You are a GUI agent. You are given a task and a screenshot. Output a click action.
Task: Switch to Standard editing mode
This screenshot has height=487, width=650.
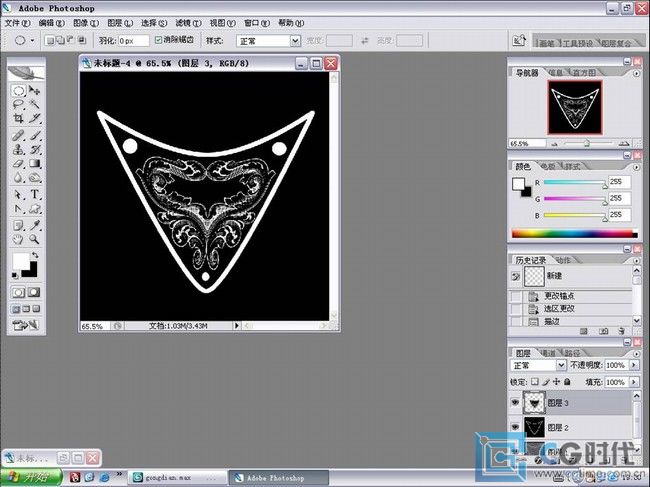pos(18,293)
